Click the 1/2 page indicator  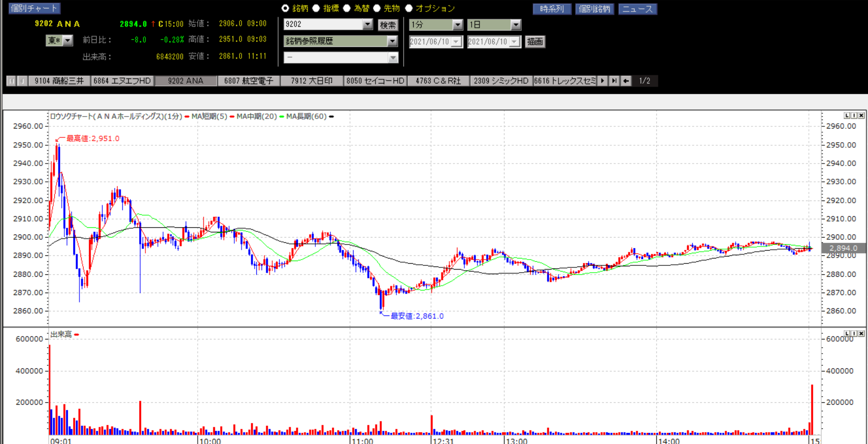(x=645, y=81)
